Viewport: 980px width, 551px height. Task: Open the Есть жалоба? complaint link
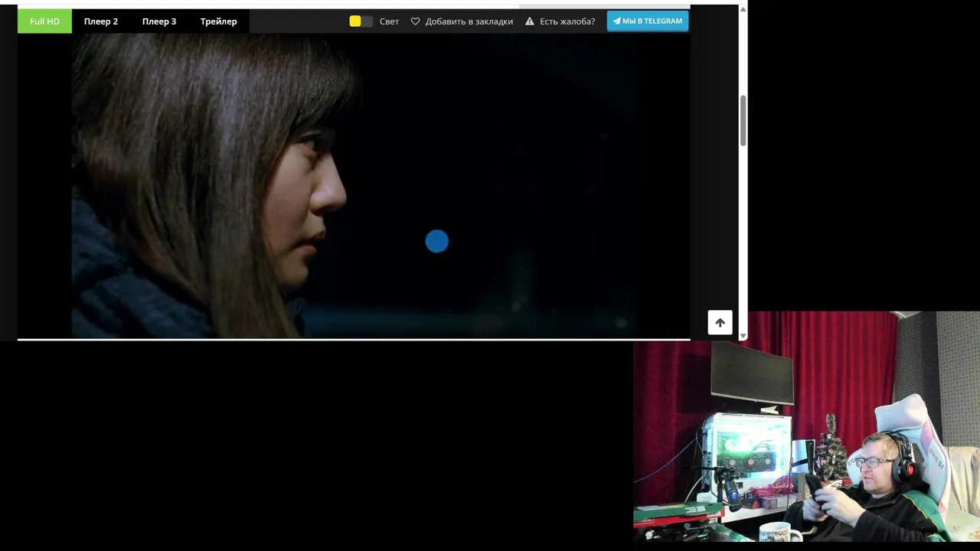pyautogui.click(x=567, y=21)
